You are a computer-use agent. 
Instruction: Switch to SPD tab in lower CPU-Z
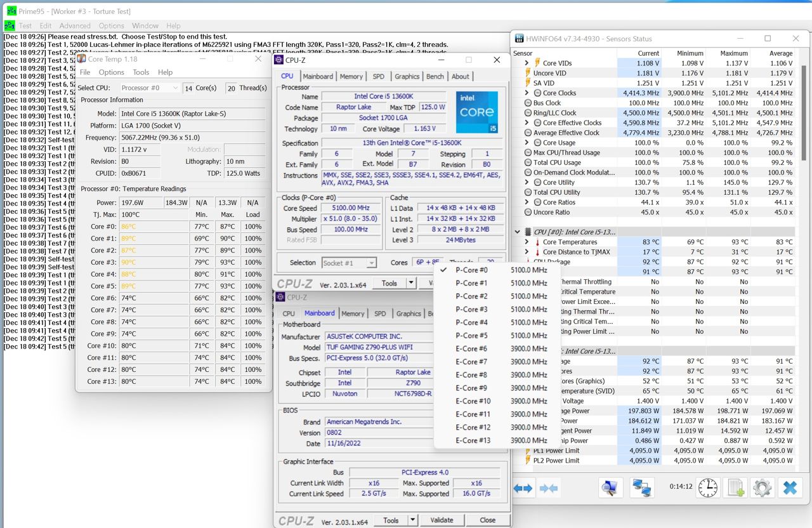tap(380, 313)
